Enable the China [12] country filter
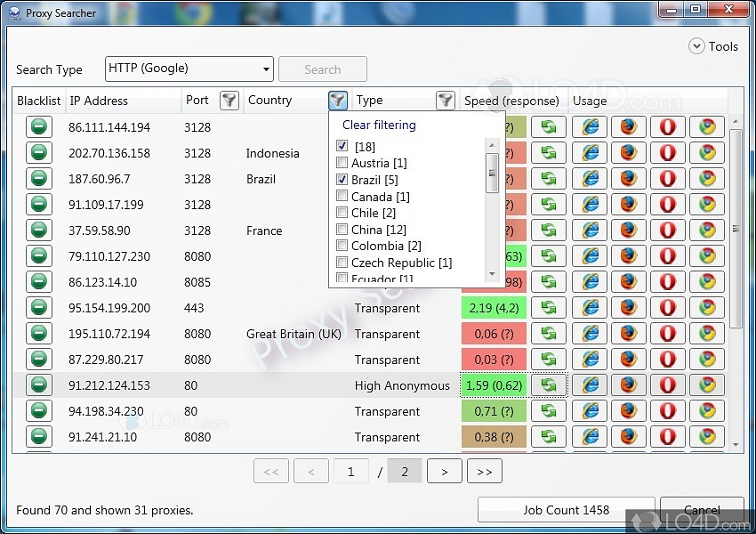756x534 pixels. coord(342,230)
